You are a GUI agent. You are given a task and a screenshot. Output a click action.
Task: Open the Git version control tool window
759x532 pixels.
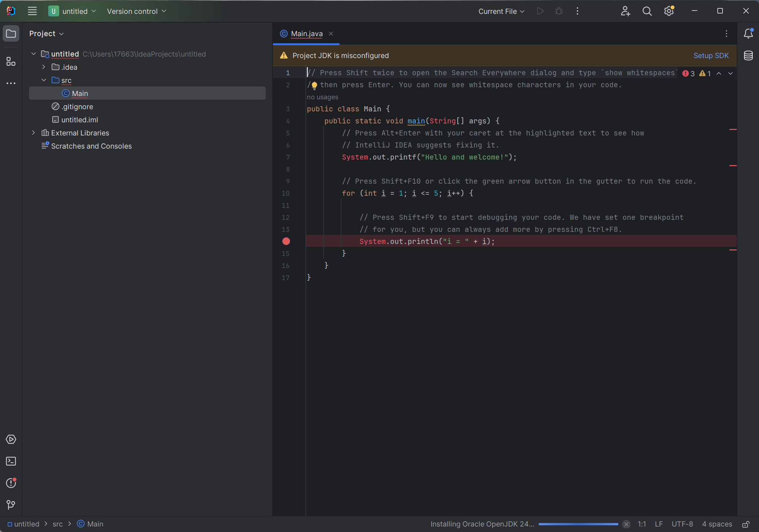(11, 505)
